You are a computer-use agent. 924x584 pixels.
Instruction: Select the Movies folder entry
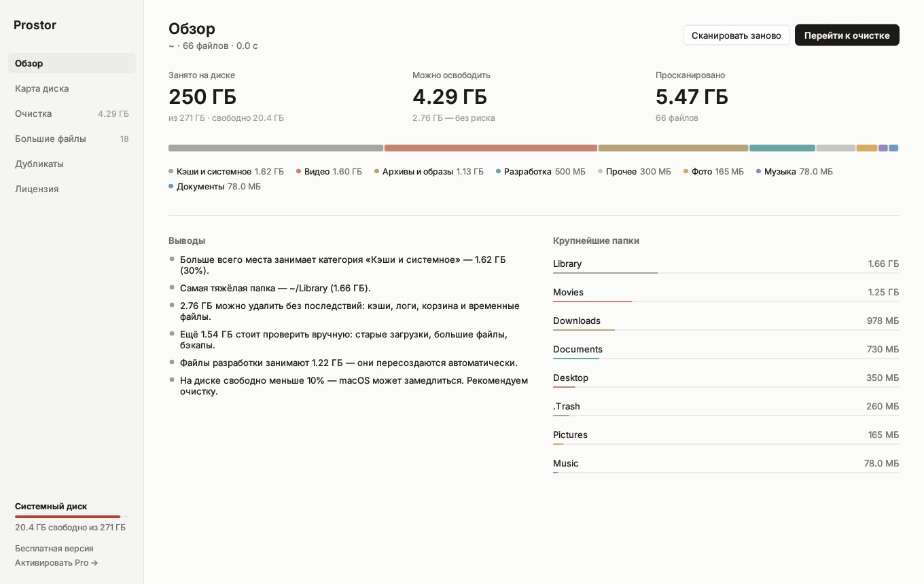point(726,293)
